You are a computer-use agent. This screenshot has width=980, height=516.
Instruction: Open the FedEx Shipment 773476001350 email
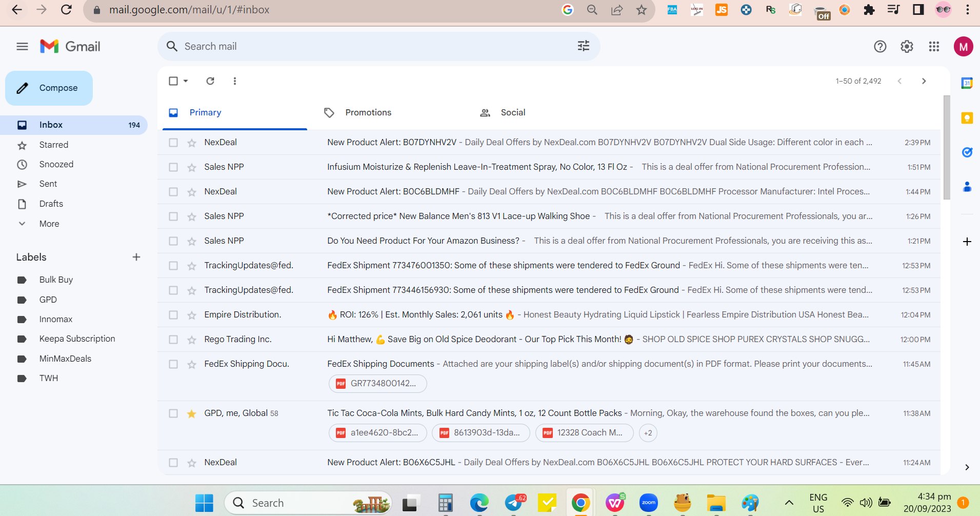point(549,266)
